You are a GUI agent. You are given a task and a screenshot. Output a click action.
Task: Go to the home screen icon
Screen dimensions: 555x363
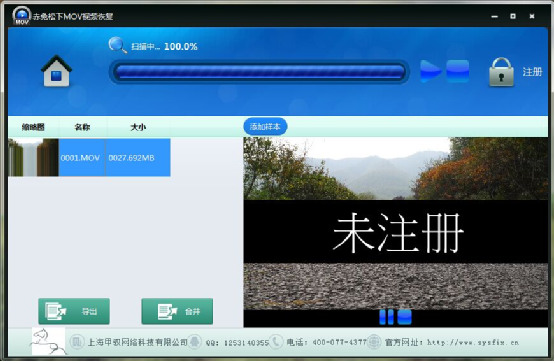pos(57,71)
